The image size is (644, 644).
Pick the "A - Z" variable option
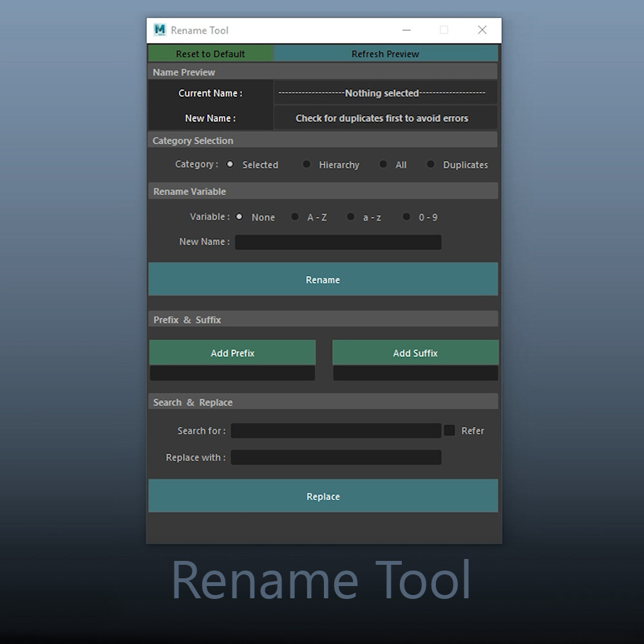(295, 217)
